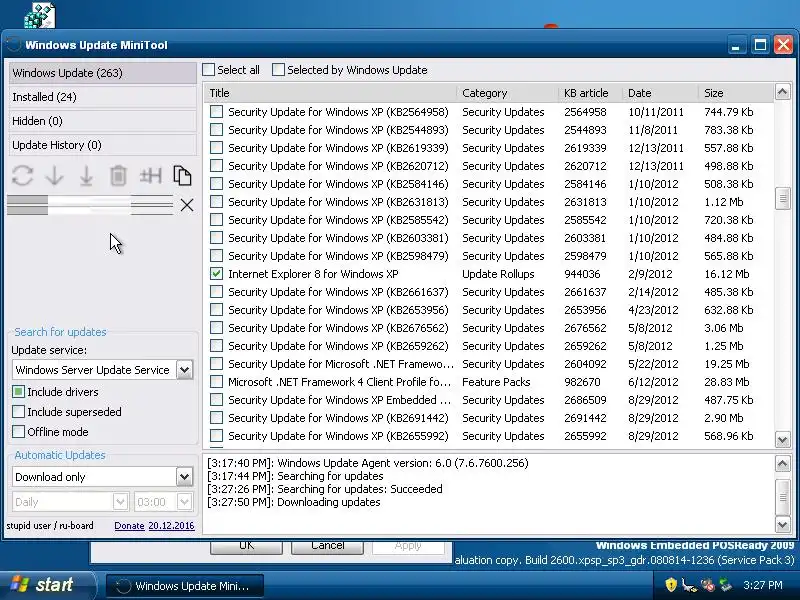
Task: Click the 20.12.2016 version link
Action: pos(171,526)
